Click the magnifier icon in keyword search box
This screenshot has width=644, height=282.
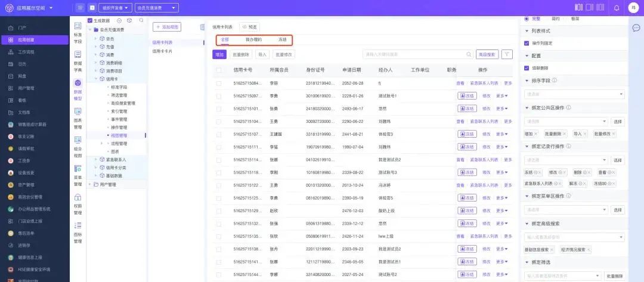point(469,54)
